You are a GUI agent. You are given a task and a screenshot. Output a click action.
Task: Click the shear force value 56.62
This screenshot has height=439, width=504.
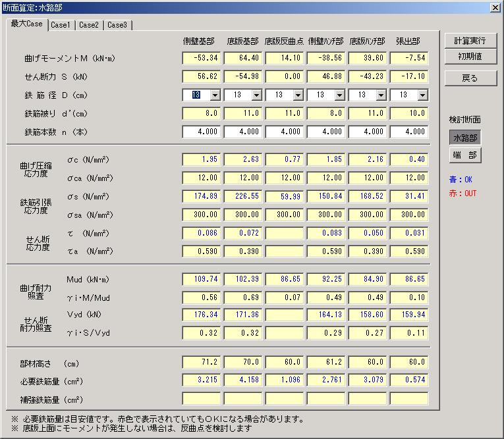(202, 76)
